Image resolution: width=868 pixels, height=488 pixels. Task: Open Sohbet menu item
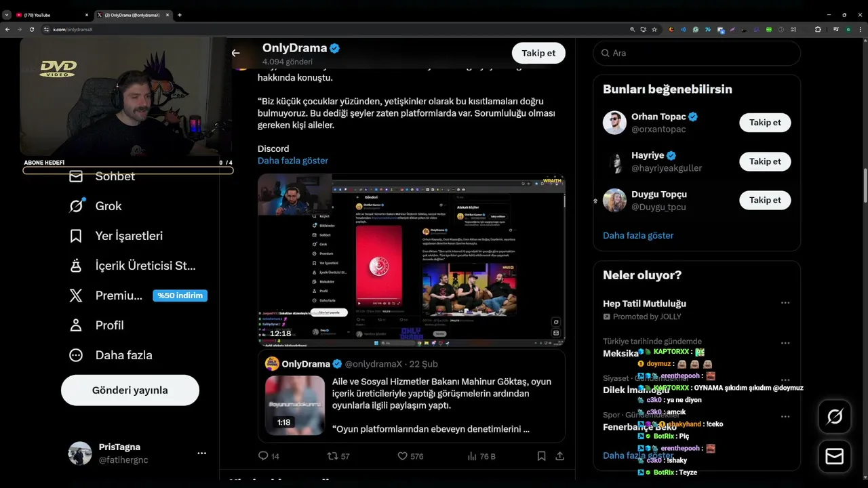(115, 176)
